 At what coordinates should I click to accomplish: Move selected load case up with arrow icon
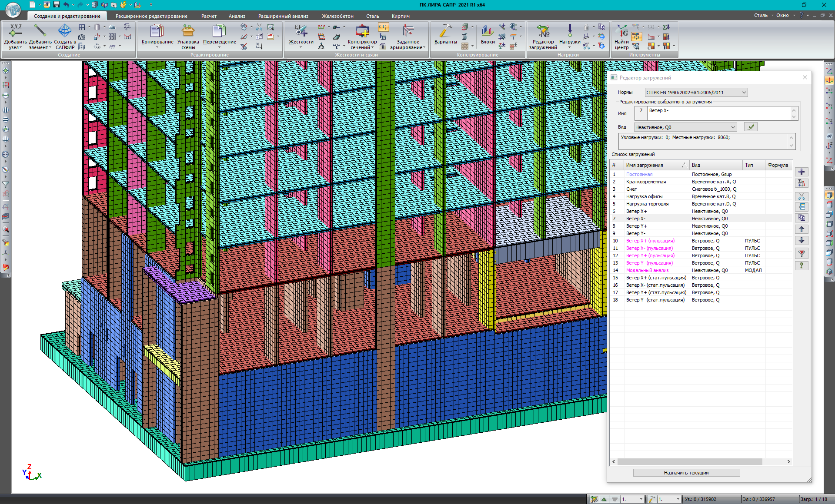pyautogui.click(x=802, y=229)
